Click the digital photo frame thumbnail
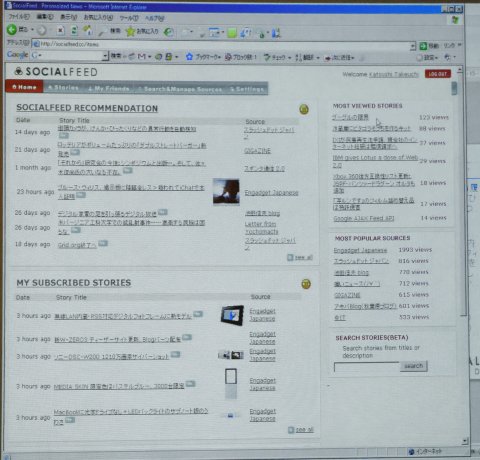Screen dimensions: 480x460 click(x=232, y=315)
